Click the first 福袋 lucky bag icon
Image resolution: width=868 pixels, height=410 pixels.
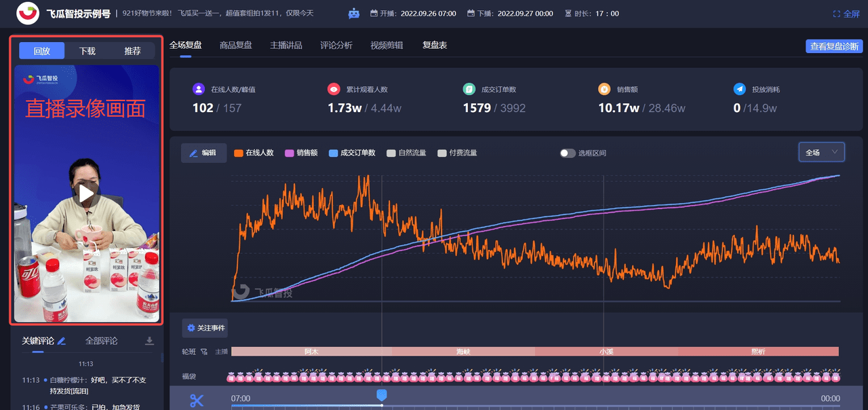tap(231, 377)
